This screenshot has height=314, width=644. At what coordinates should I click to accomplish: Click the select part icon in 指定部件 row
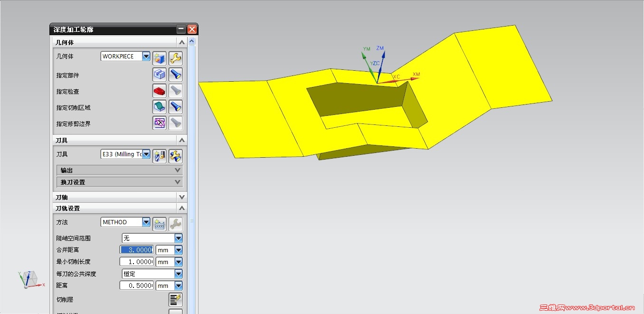click(159, 75)
